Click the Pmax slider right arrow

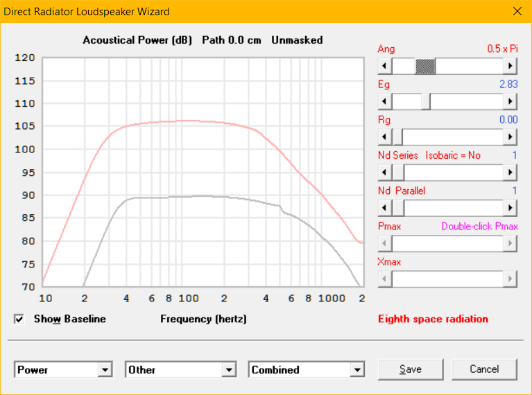[x=510, y=243]
